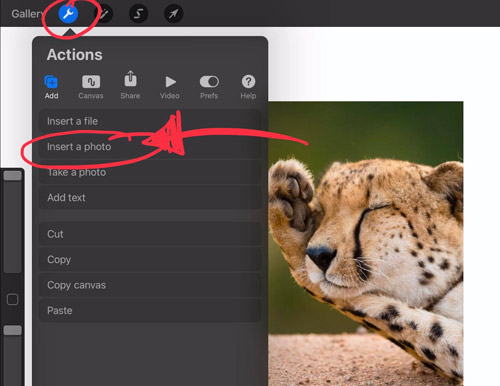Return to the Gallery
Viewport: 500px width, 386px height.
27,14
